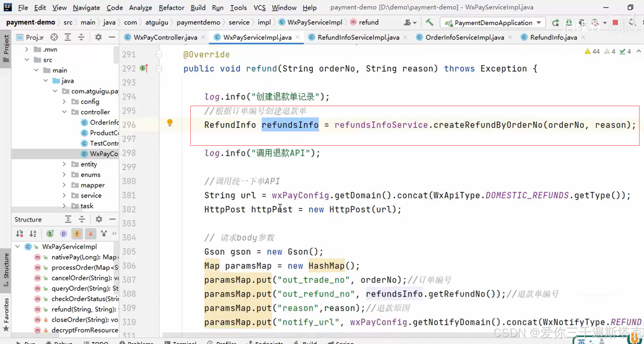Collapse the src folder
This screenshot has width=644, height=344.
click(x=27, y=60)
